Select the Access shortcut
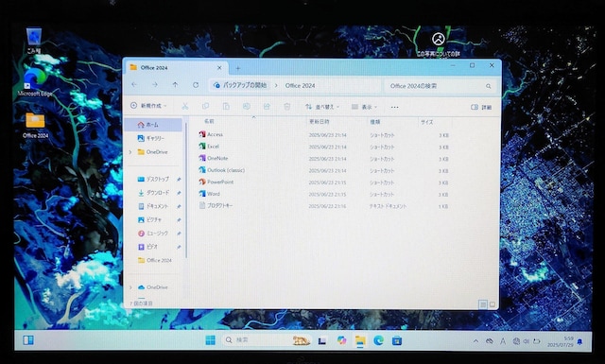Screen dimensions: 605x364 pyautogui.click(x=211, y=134)
